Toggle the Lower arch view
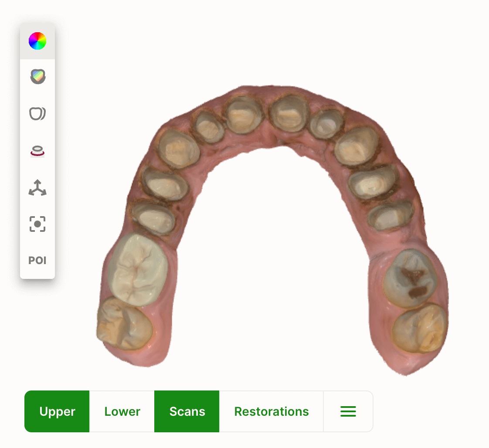This screenshot has height=448, width=489. [x=122, y=411]
